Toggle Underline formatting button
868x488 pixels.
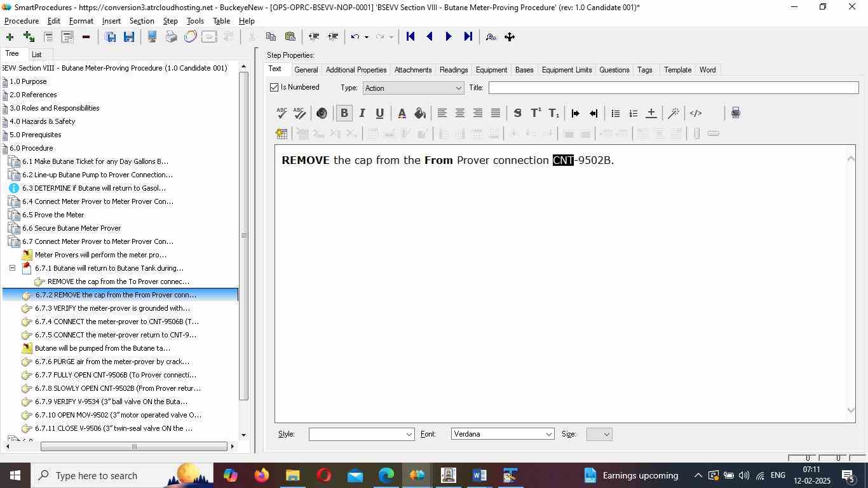tap(379, 113)
